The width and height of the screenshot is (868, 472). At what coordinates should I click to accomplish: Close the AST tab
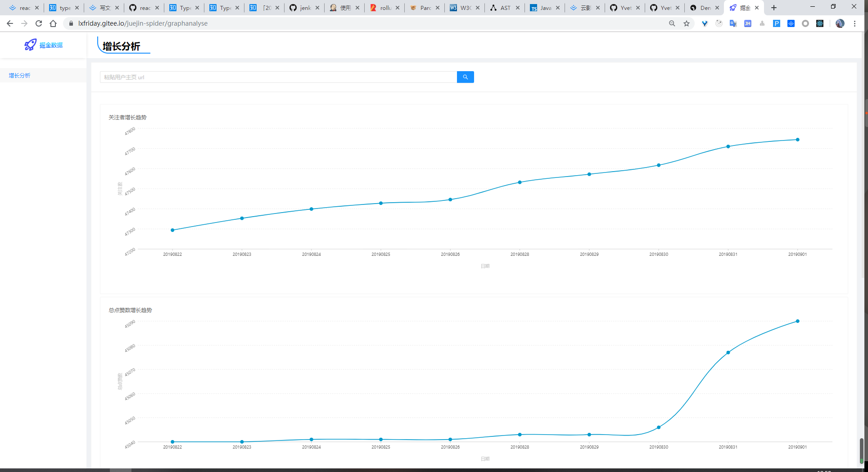click(517, 8)
